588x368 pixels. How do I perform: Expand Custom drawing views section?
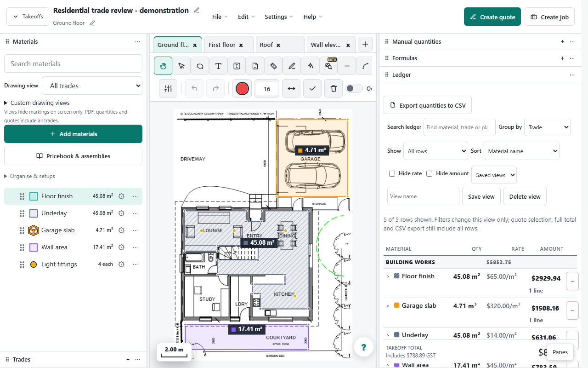37,103
